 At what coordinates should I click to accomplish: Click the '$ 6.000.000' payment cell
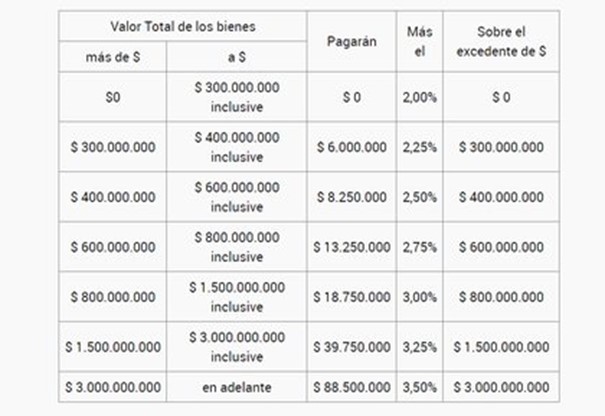(352, 147)
